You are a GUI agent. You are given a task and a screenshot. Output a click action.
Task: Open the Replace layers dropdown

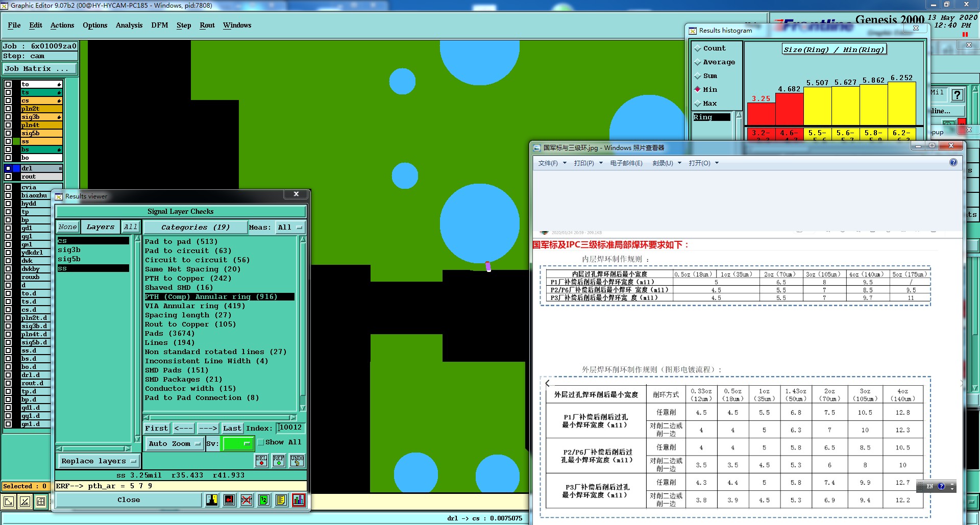[99, 461]
